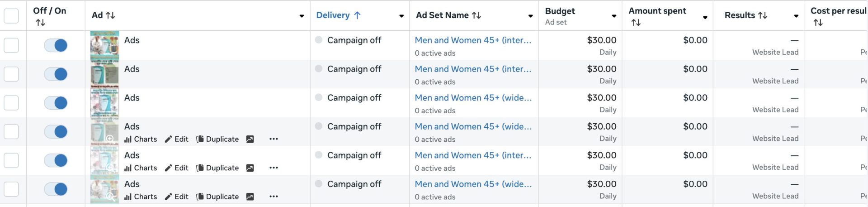This screenshot has width=868, height=207.
Task: Open Charts for the fourth ad row
Action: tap(141, 139)
